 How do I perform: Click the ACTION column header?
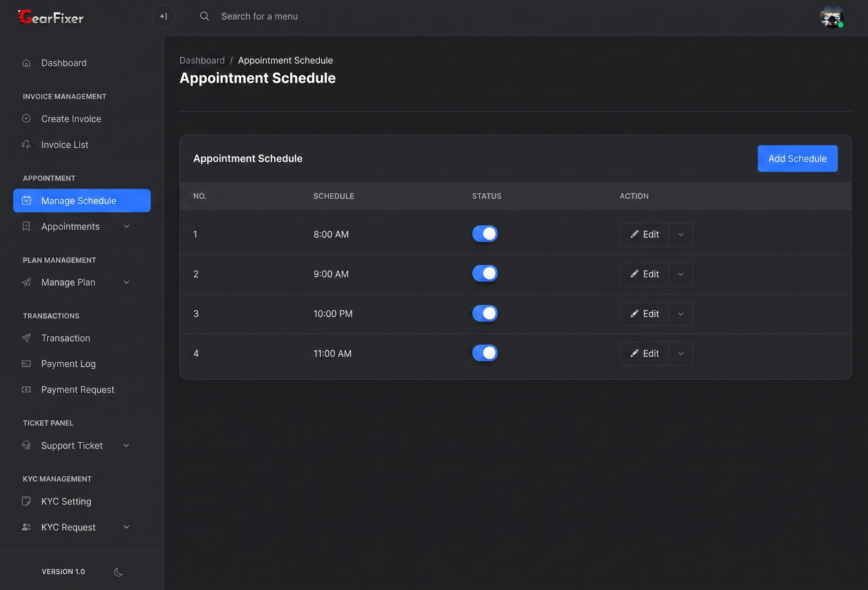coord(634,196)
